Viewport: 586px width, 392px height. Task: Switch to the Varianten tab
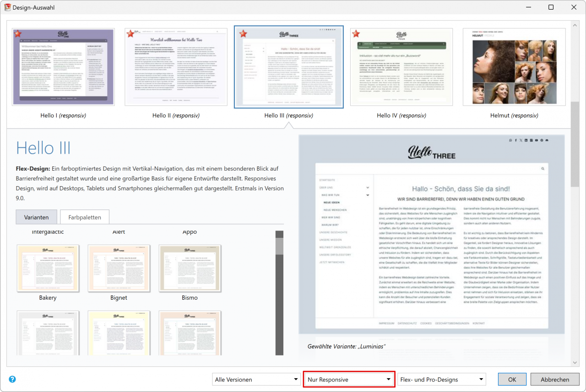(36, 217)
